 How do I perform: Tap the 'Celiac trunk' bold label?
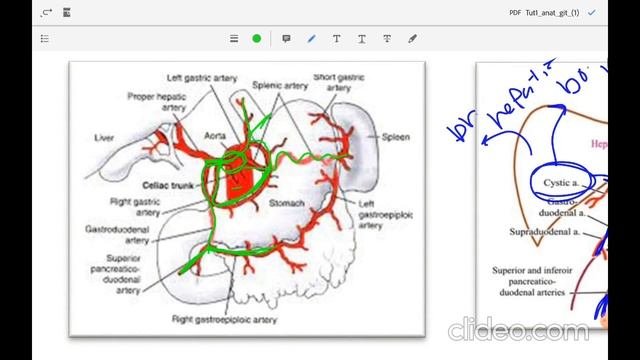pyautogui.click(x=168, y=186)
